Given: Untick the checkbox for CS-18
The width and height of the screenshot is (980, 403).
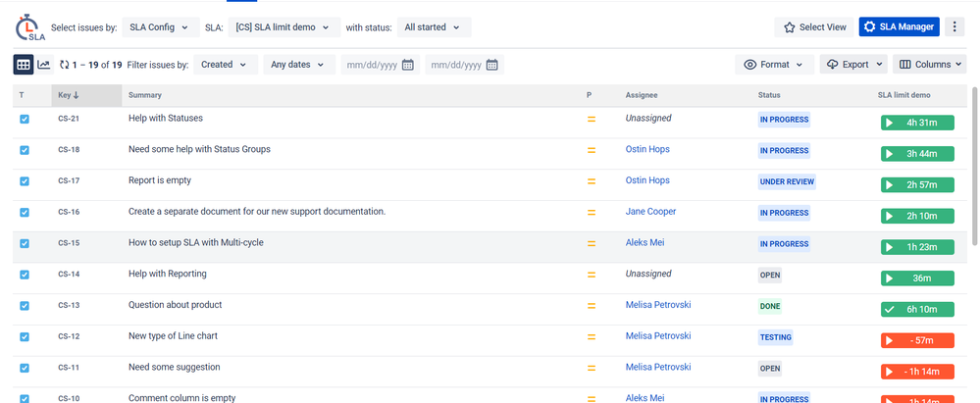Looking at the screenshot, I should 25,150.
